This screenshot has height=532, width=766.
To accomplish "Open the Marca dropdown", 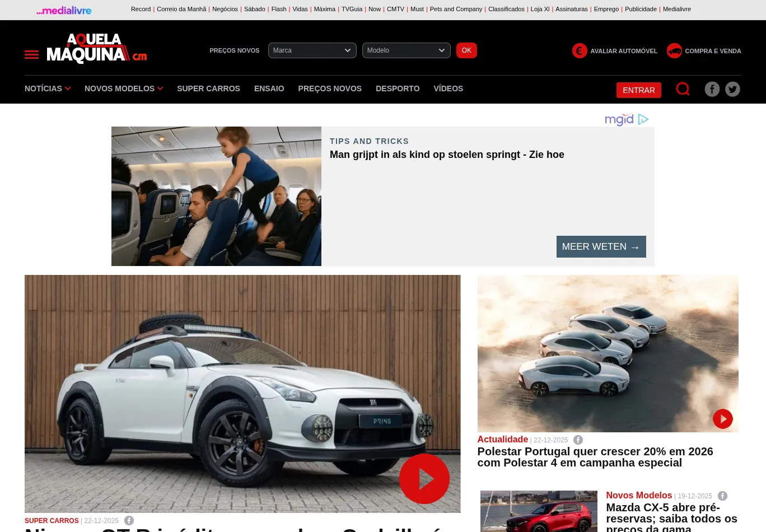I will coord(312,50).
